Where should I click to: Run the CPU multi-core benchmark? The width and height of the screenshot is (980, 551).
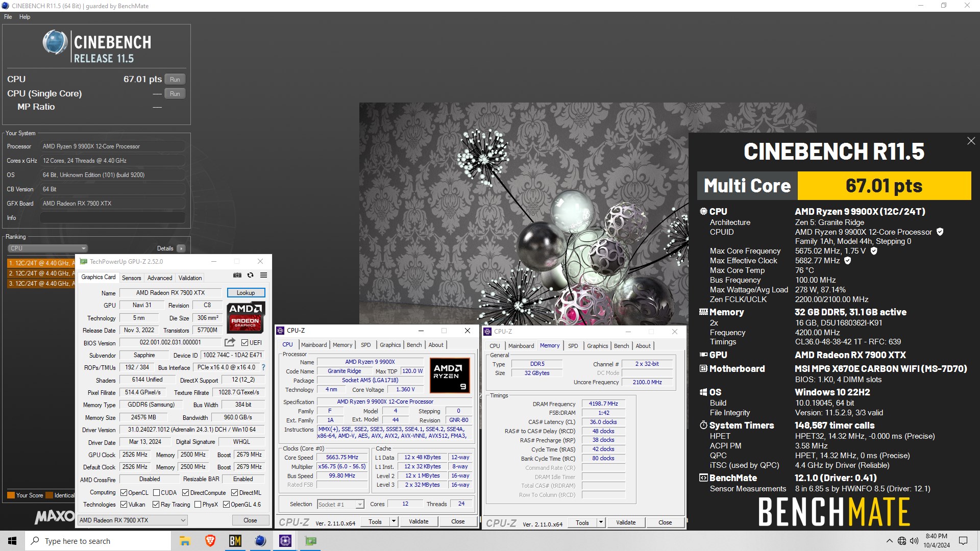[175, 80]
